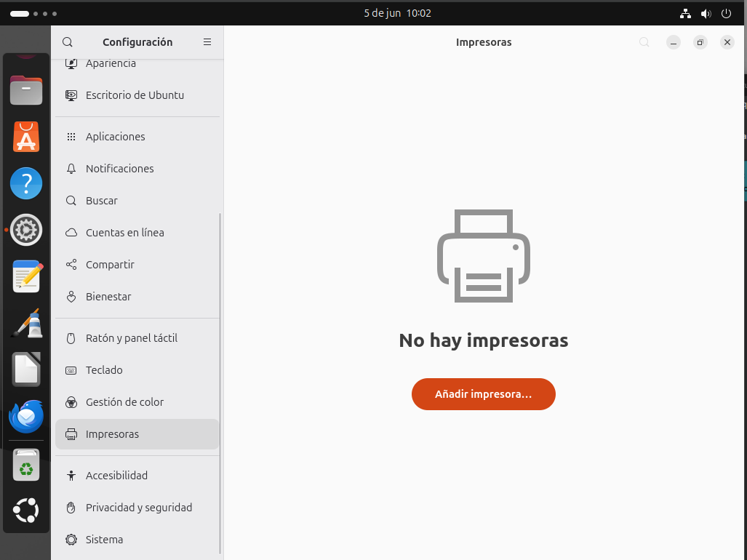
Task: Open the calendar via the top bar clock
Action: click(x=397, y=12)
